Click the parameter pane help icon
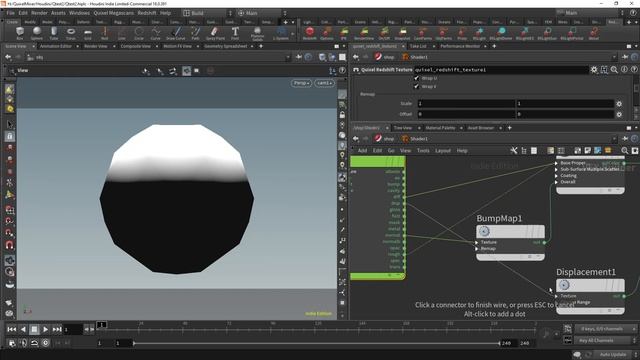 point(634,70)
